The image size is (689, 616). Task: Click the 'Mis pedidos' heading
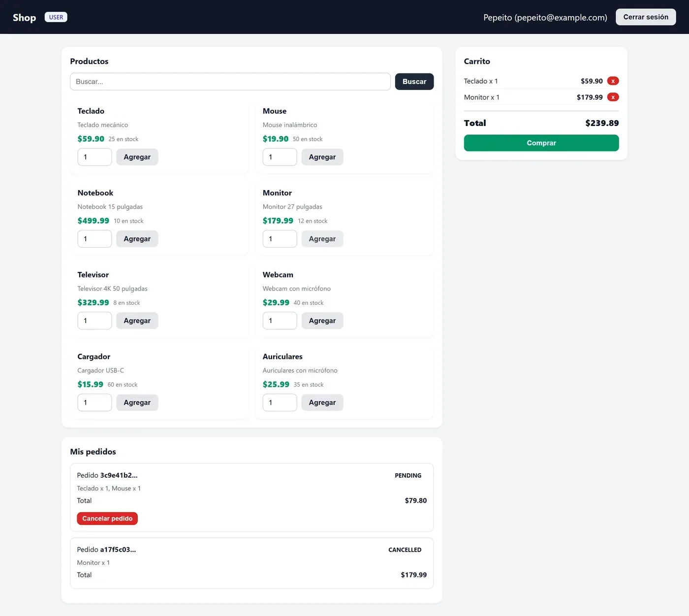click(93, 452)
